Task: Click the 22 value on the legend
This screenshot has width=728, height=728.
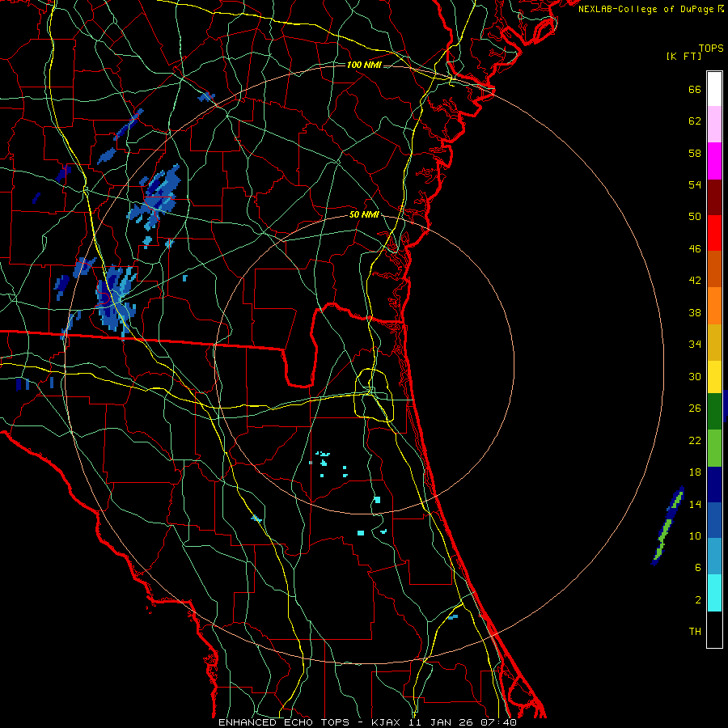Action: click(x=695, y=440)
